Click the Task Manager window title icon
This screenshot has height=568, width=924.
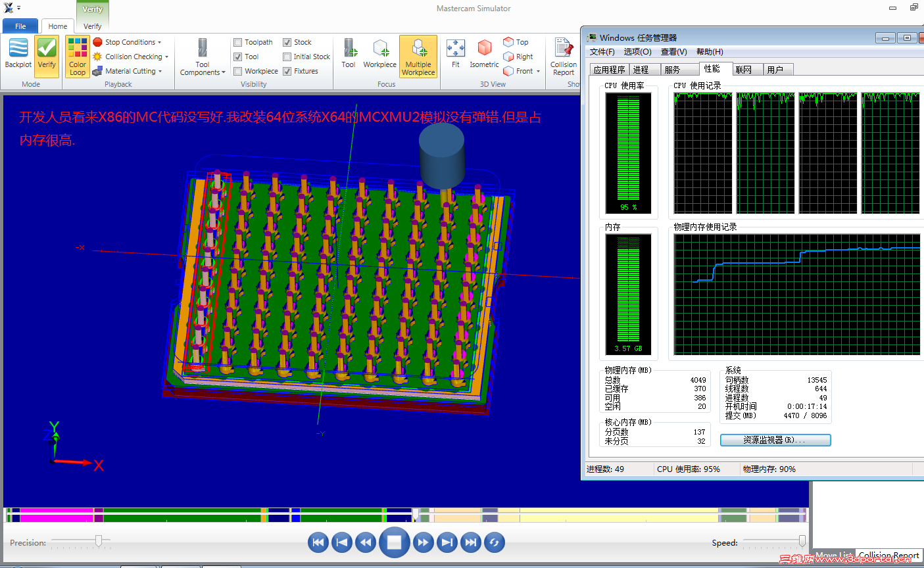point(592,37)
